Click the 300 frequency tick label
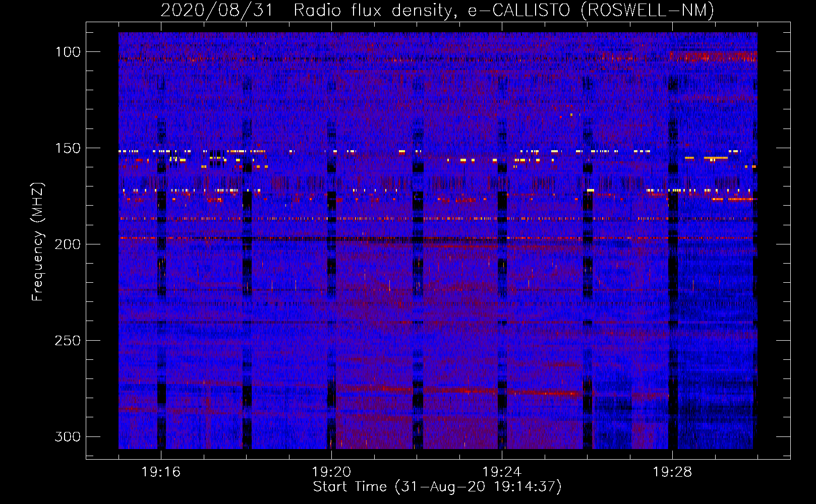 (x=68, y=436)
